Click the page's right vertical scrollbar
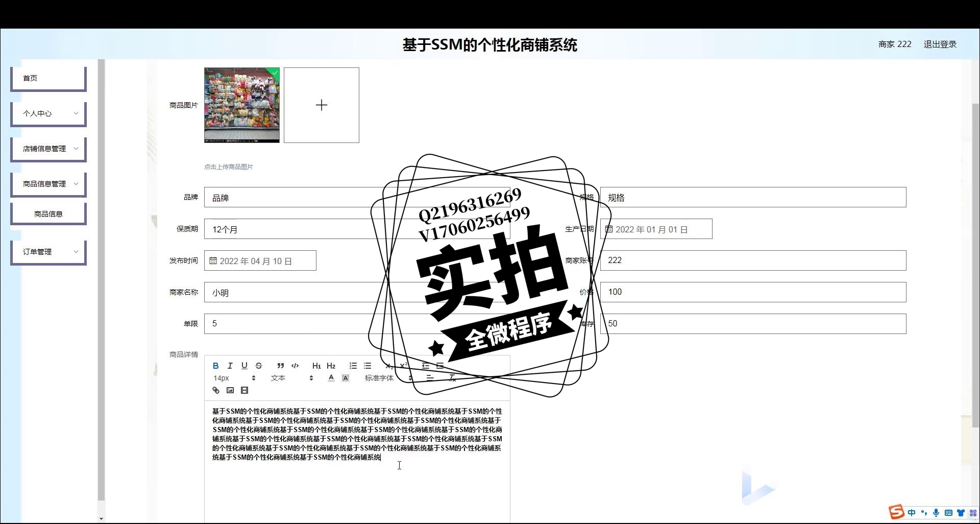This screenshot has height=524, width=980. 976,265
